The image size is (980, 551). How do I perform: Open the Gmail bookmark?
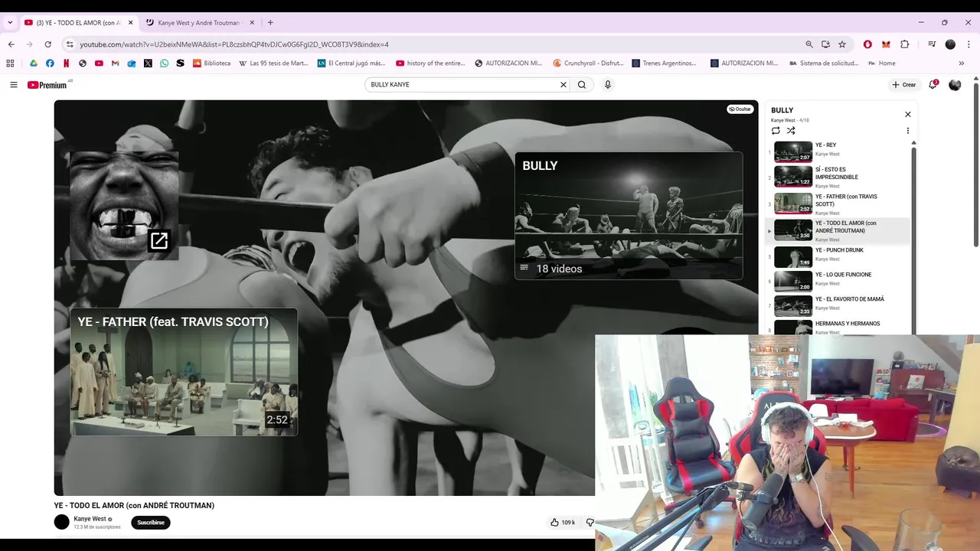tap(115, 64)
